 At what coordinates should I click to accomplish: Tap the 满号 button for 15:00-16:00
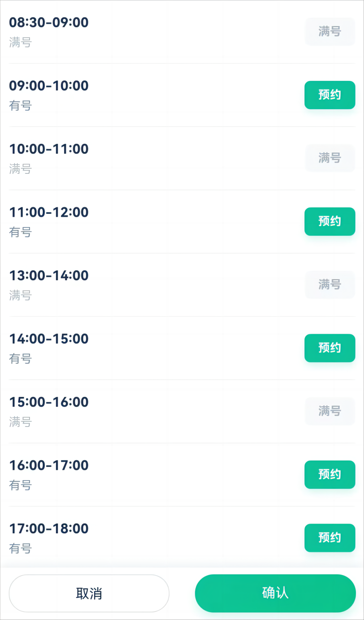330,411
